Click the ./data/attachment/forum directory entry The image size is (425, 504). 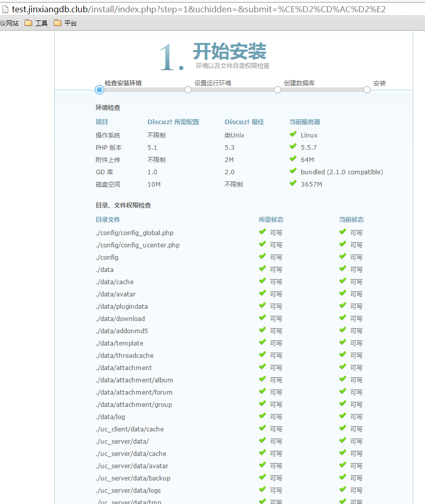pos(134,392)
